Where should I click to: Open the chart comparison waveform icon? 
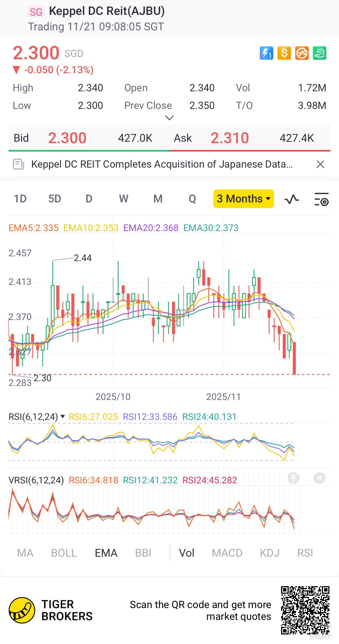292,199
